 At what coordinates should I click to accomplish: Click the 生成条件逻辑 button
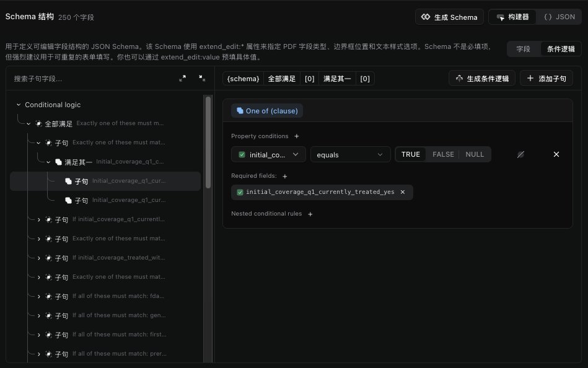tap(482, 79)
